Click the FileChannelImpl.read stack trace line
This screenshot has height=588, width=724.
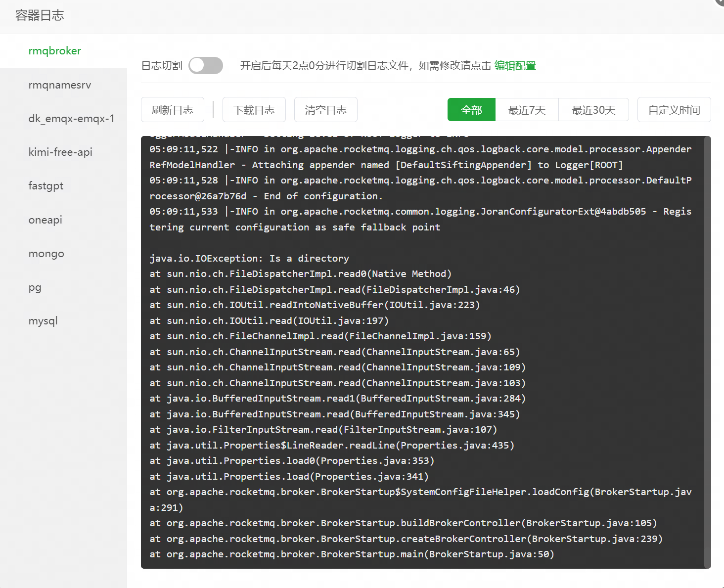pyautogui.click(x=320, y=336)
